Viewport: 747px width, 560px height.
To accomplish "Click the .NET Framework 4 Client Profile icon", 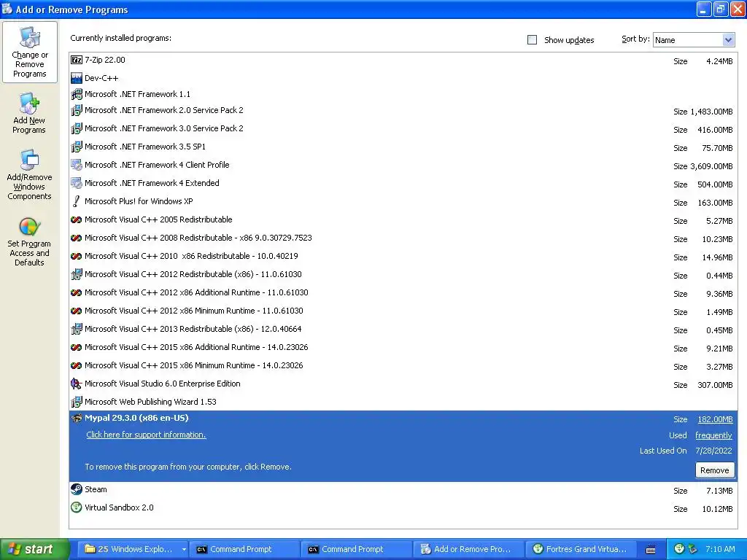I will tap(76, 165).
